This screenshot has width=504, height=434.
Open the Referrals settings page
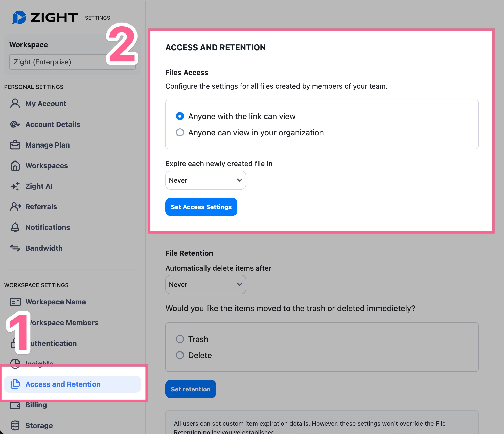click(x=41, y=207)
